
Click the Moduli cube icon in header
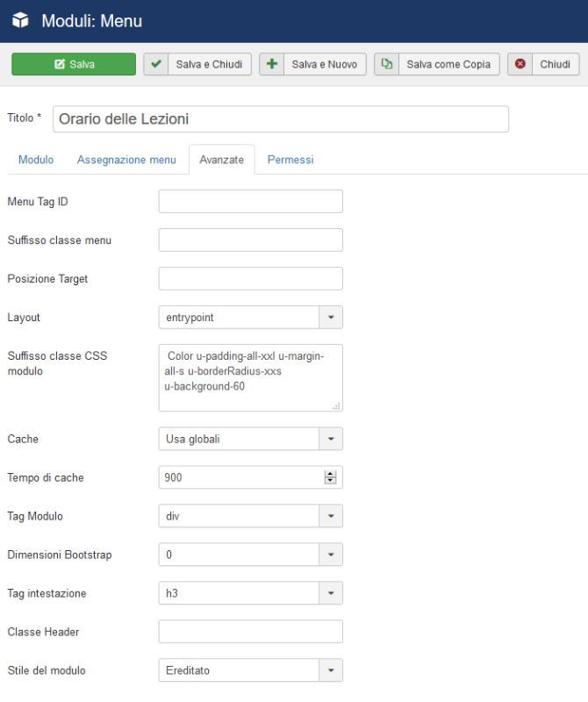coord(20,20)
